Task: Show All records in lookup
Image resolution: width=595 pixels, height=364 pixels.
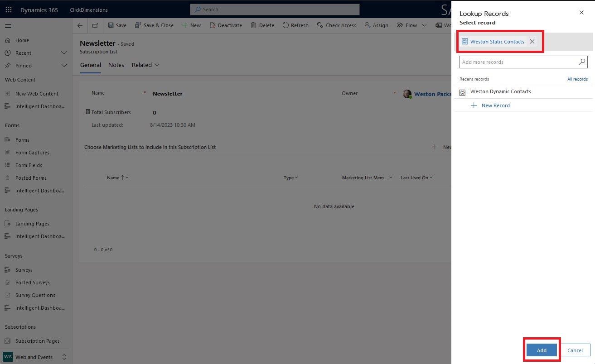Action: pyautogui.click(x=577, y=79)
